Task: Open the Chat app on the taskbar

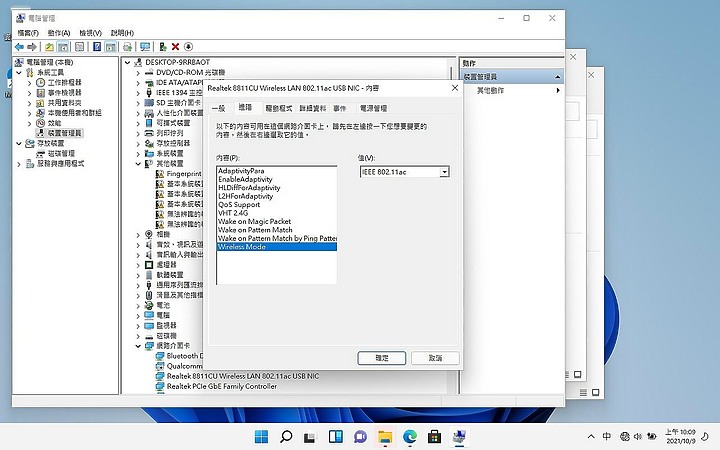Action: (360, 436)
